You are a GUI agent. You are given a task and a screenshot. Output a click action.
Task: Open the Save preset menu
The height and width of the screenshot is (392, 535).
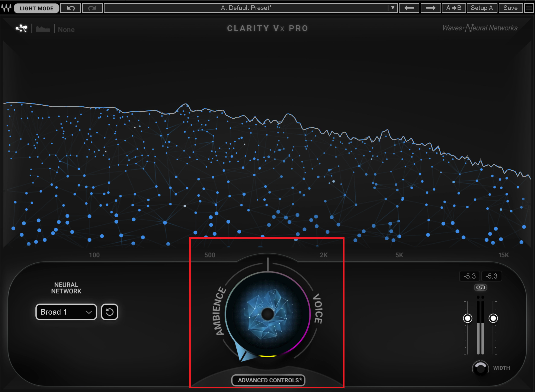[x=510, y=8]
